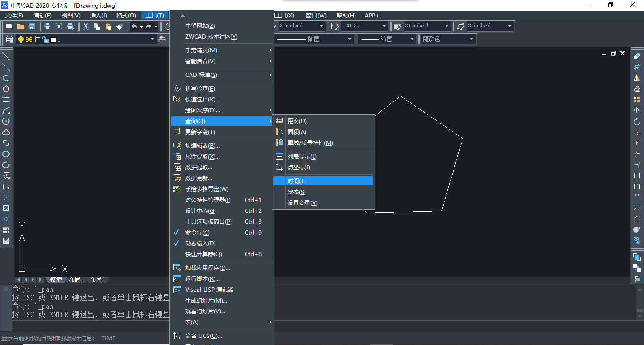The height and width of the screenshot is (345, 644).
Task: Select the Rectangle tool
Action: pos(6,100)
